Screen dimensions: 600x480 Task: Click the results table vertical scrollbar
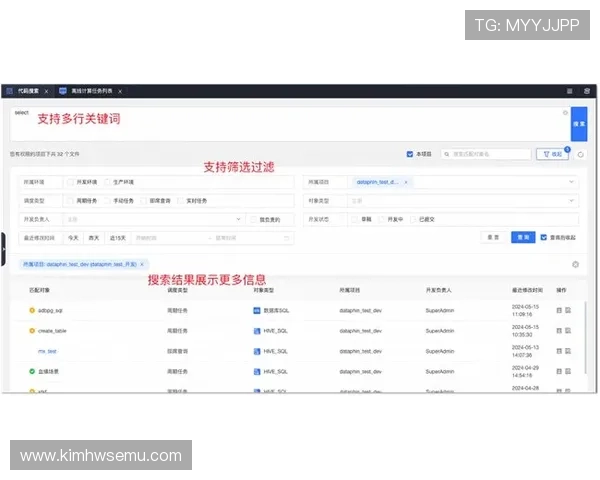585,338
